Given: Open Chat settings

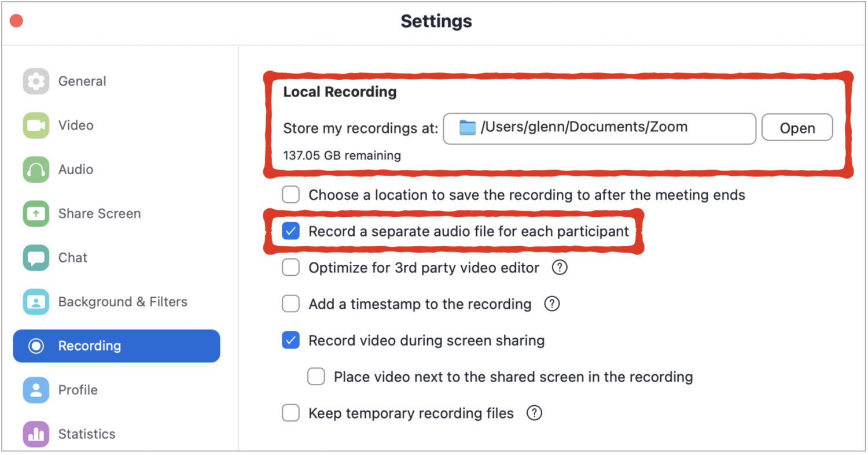Looking at the screenshot, I should coord(116,258).
